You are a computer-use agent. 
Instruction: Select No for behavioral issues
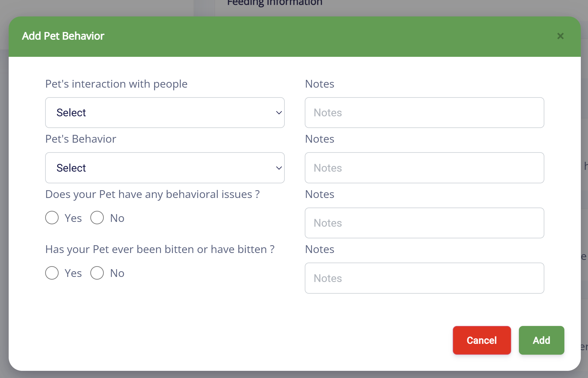pos(97,218)
